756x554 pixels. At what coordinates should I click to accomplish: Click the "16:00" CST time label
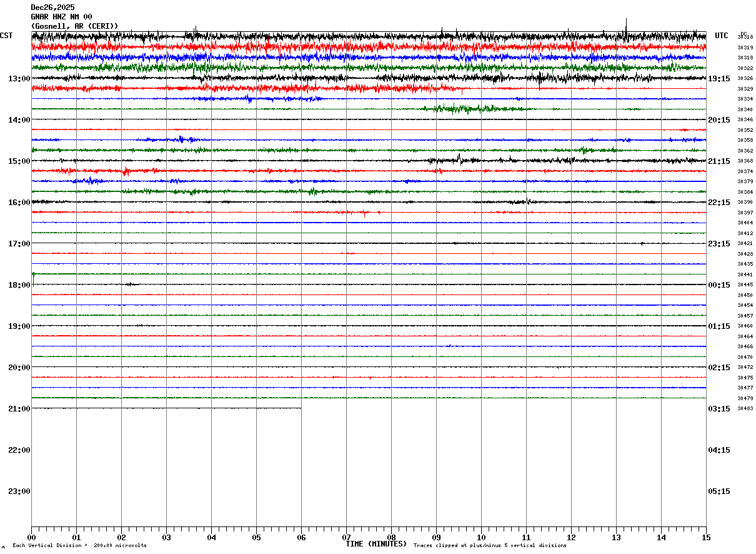19,203
